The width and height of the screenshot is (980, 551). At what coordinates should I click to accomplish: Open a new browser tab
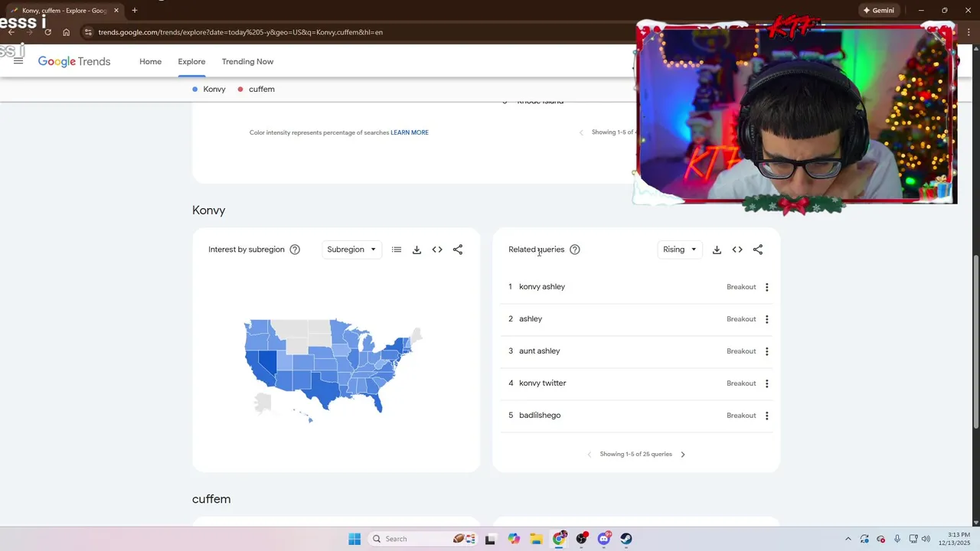click(x=135, y=11)
